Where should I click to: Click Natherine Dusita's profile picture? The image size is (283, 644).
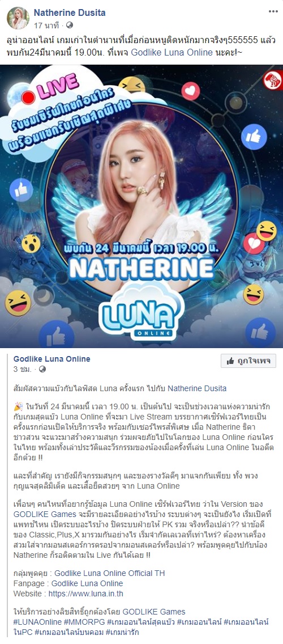[18, 18]
